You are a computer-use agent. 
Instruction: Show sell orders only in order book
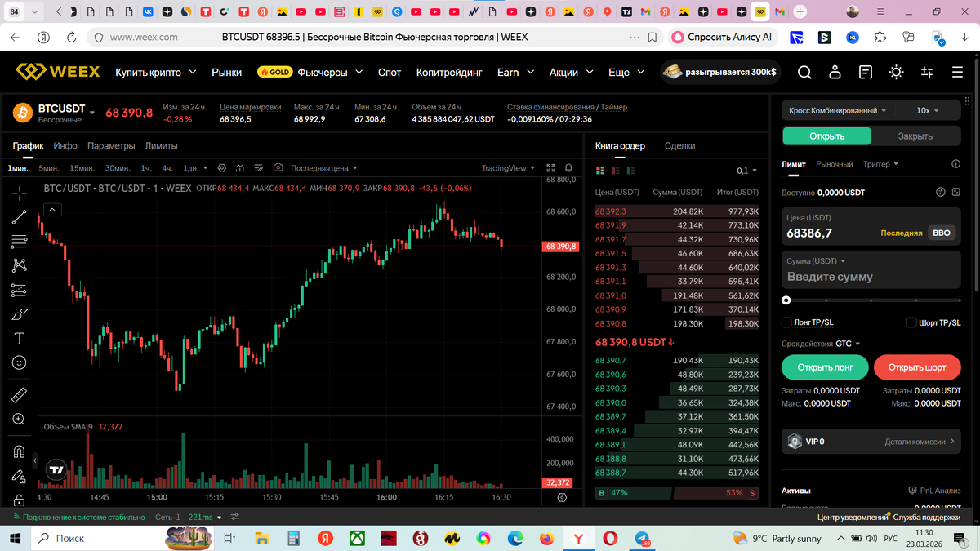tap(616, 171)
